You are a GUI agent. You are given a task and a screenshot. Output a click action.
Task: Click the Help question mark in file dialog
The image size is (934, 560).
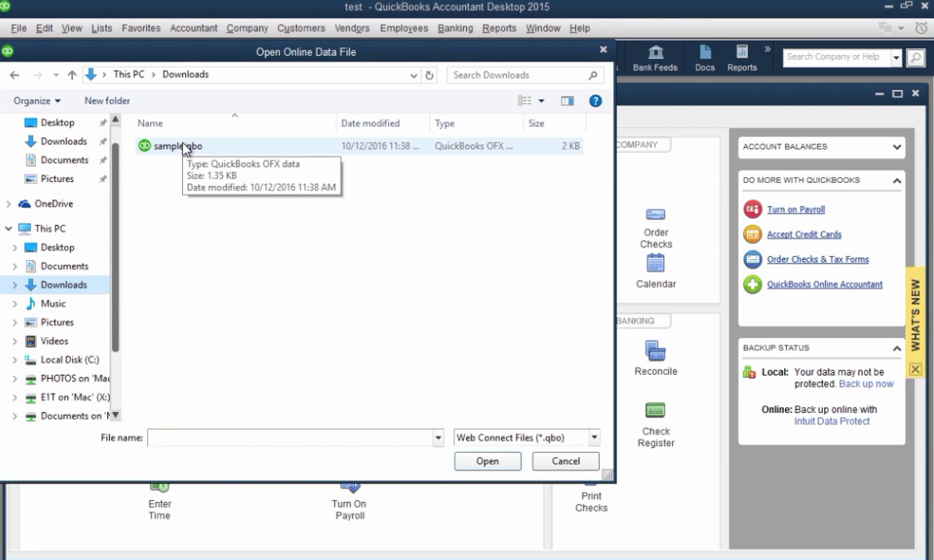point(595,101)
